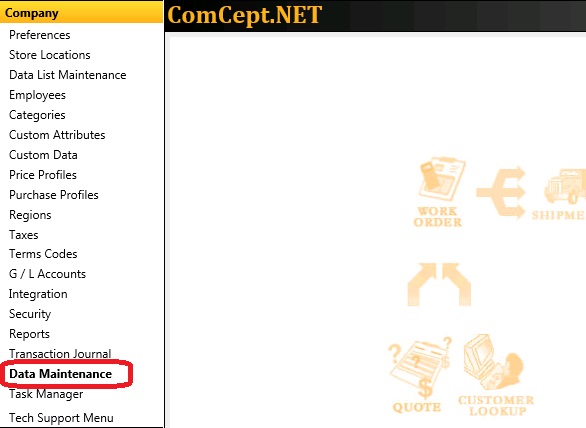Open the Transaction Journal
Viewport: 586px width, 428px height.
60,354
